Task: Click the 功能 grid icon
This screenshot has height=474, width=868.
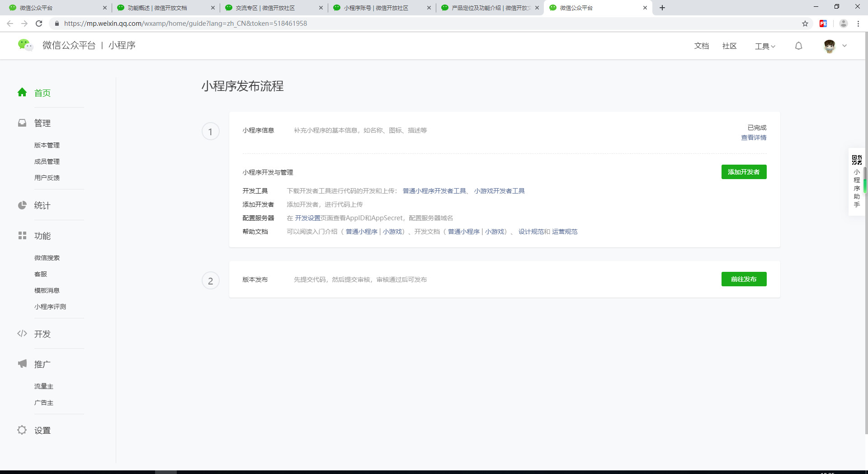Action: (22, 235)
